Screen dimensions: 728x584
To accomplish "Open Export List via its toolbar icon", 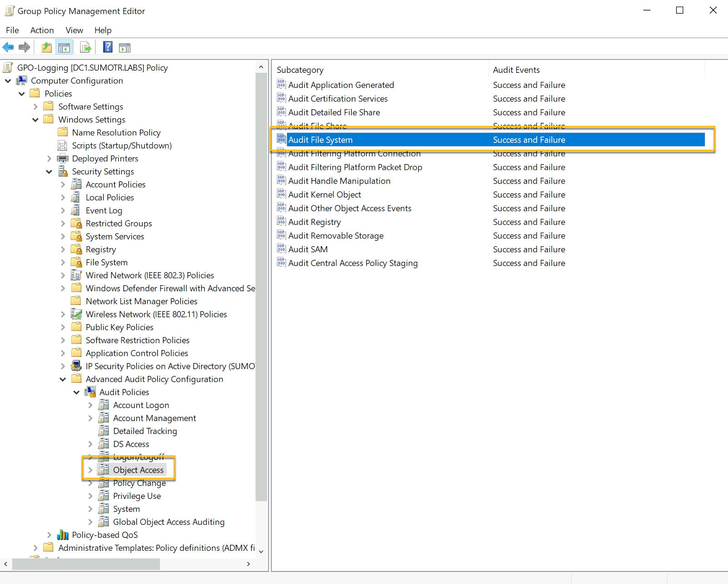I will 85,47.
